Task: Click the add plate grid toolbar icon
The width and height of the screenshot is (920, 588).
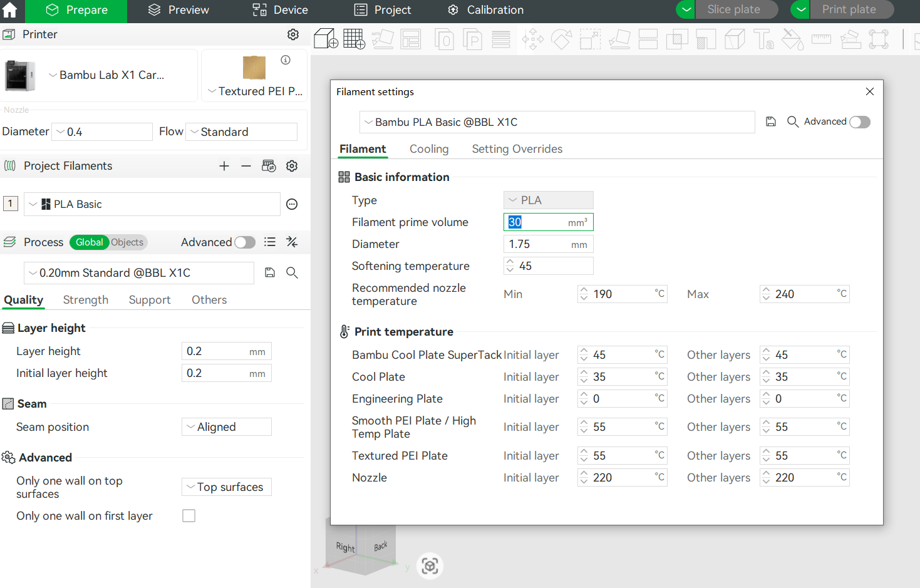Action: (354, 39)
